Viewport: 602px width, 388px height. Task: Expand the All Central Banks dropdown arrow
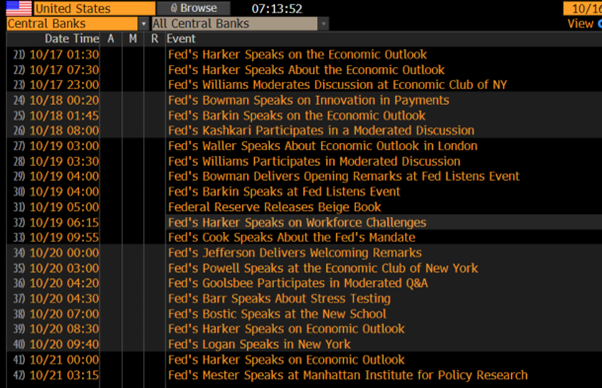pyautogui.click(x=324, y=24)
